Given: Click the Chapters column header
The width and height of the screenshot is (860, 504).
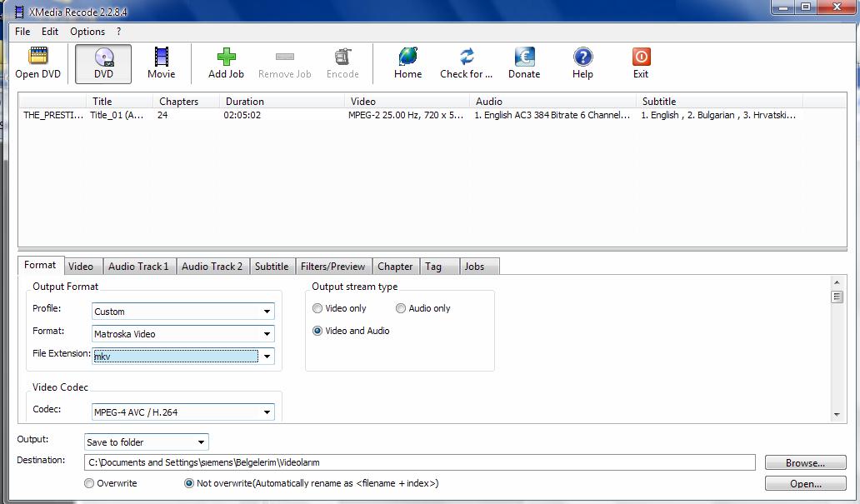Looking at the screenshot, I should click(186, 102).
